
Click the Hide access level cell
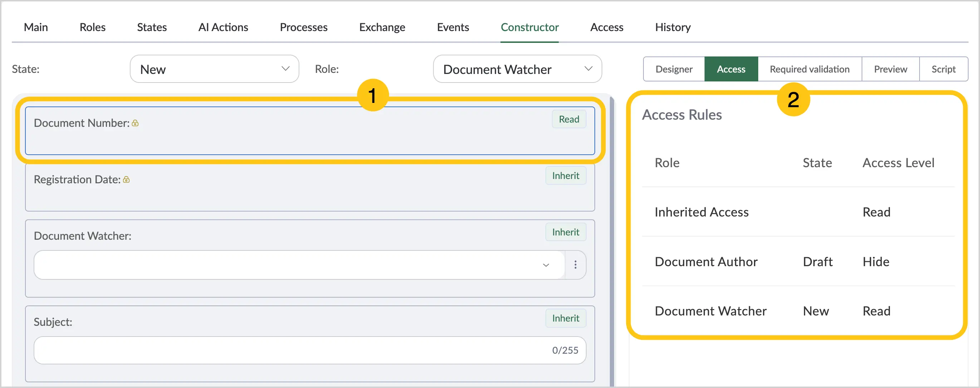(x=876, y=262)
